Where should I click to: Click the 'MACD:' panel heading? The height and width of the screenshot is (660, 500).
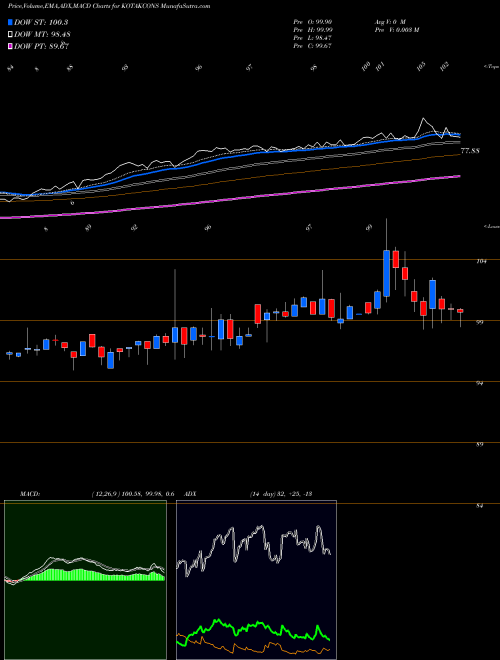pyautogui.click(x=30, y=494)
